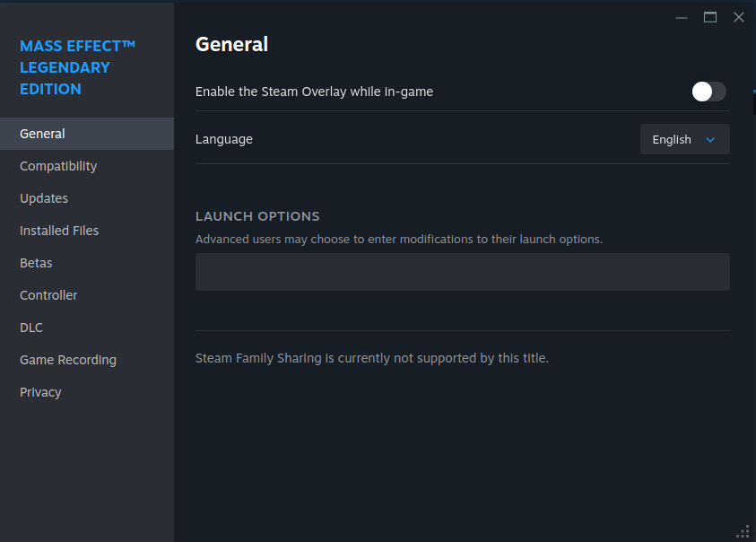Click the LAUNCH OPTIONS heading
Screen dimensions: 756x542
(x=257, y=216)
